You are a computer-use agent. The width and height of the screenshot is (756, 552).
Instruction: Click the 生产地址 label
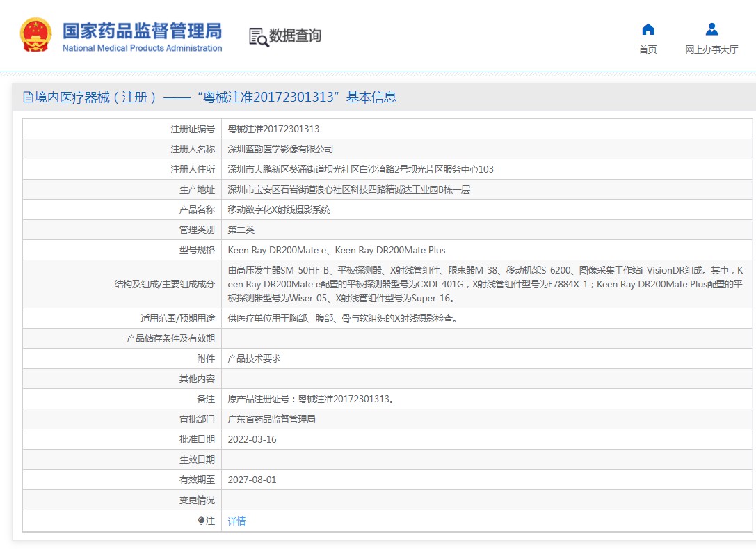click(x=197, y=189)
